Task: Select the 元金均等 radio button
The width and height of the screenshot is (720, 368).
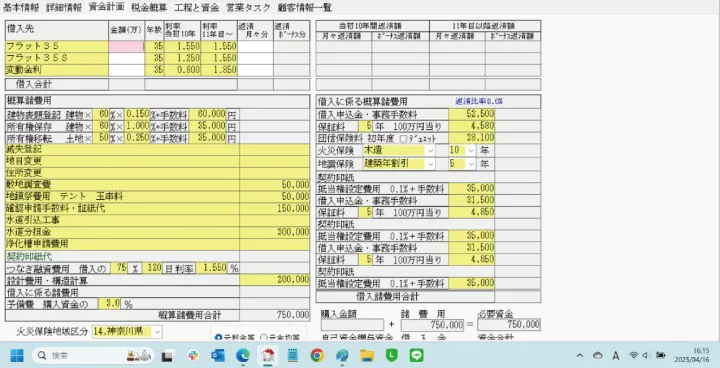Action: [264, 337]
